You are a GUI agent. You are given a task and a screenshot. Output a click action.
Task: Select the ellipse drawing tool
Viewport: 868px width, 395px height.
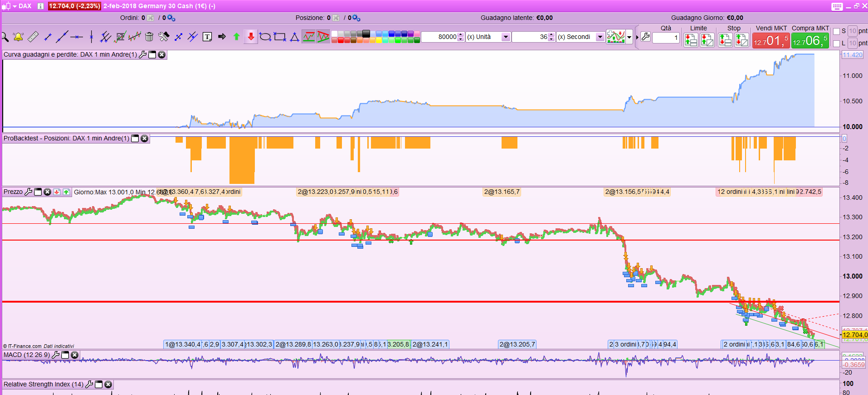click(x=265, y=37)
